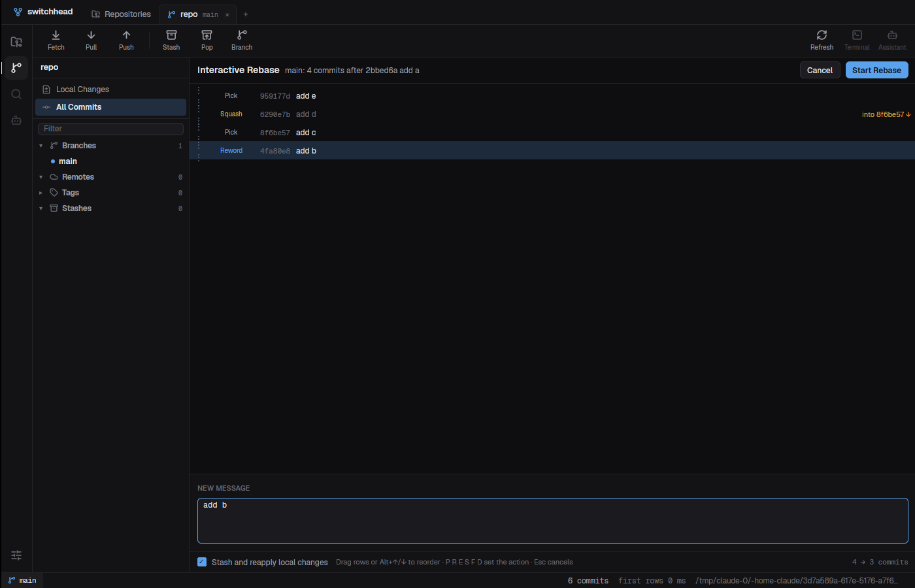Viewport: 915px width, 588px height.
Task: Focus the sidebar Filter field
Action: click(110, 129)
